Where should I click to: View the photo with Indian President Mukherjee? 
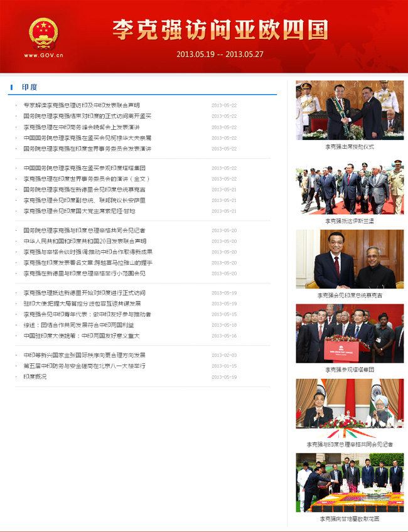click(350, 259)
